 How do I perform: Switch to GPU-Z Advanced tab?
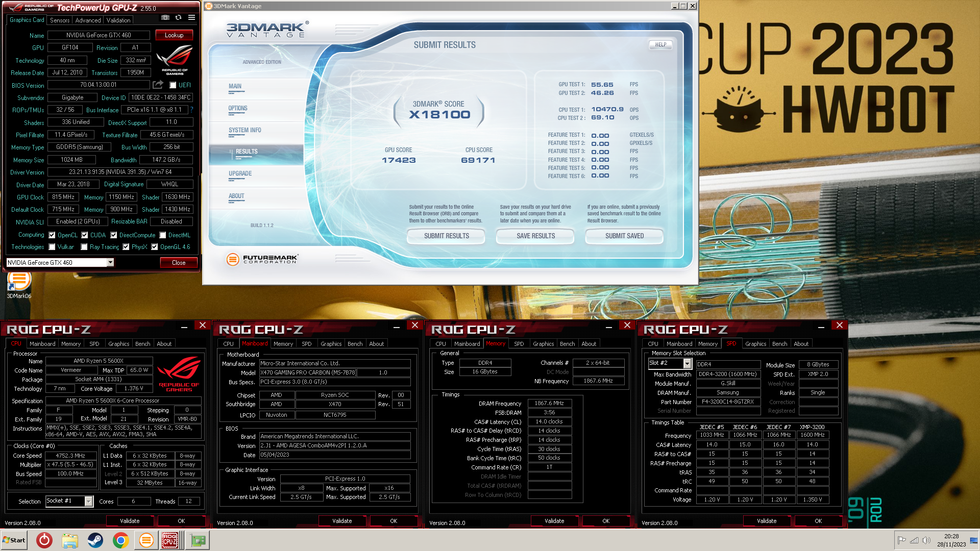[x=88, y=20]
